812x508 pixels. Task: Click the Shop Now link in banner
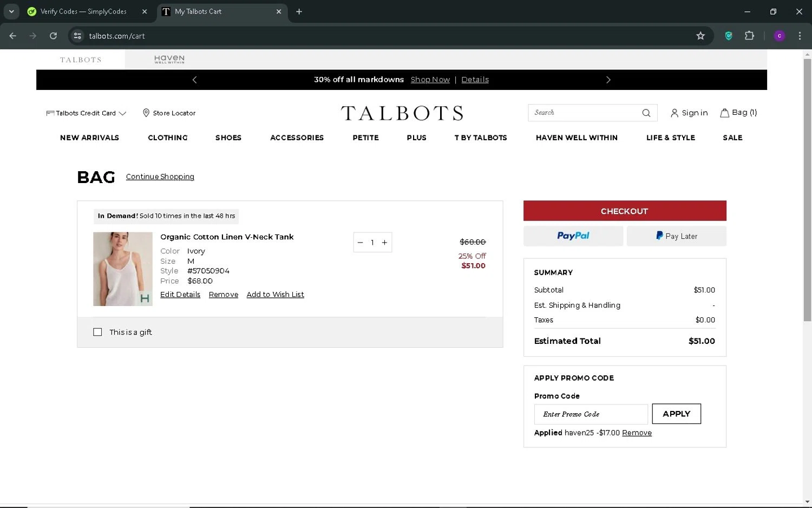click(x=430, y=80)
